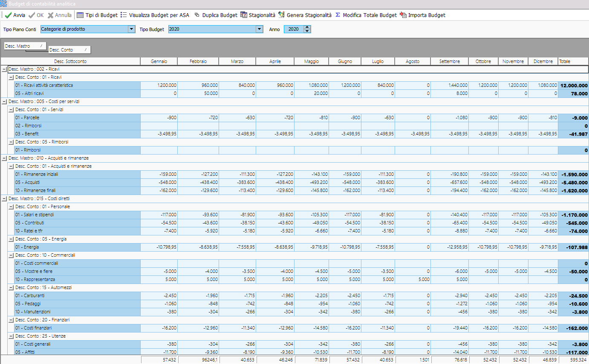Click the Desc. Conto grouping chip

69,50
